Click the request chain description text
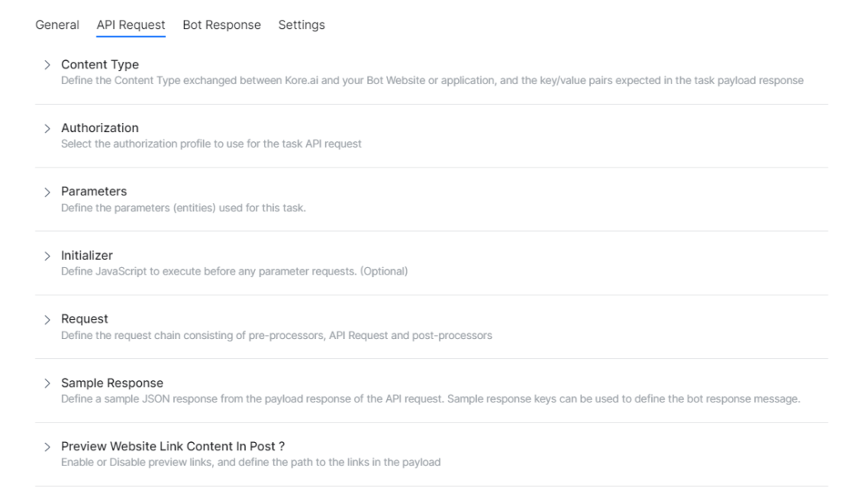Screen dimensions: 845x504 tap(276, 335)
